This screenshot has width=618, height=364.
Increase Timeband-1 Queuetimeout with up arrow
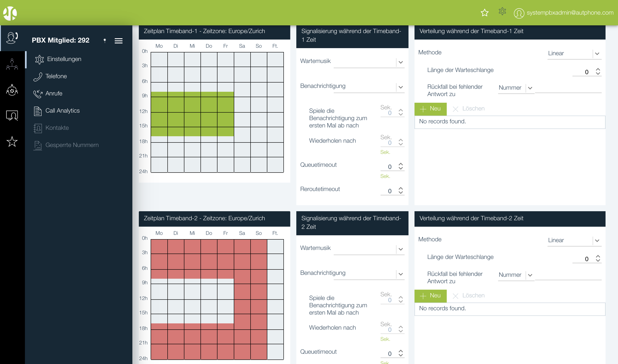pyautogui.click(x=401, y=164)
